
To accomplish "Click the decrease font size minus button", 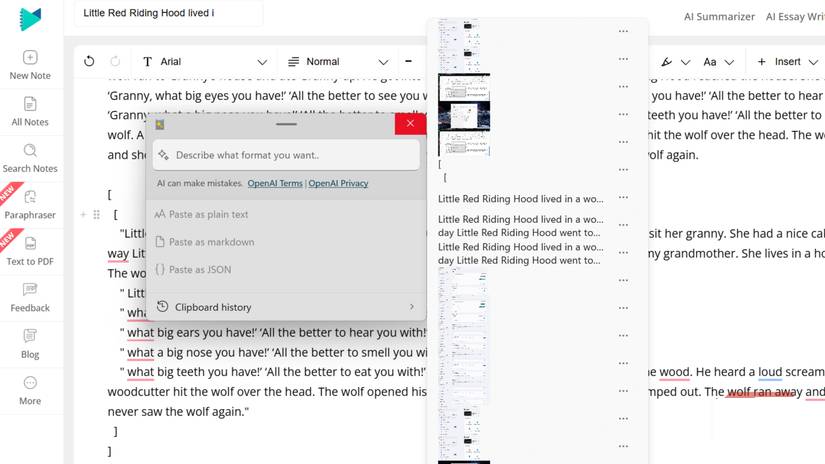I will pos(408,62).
